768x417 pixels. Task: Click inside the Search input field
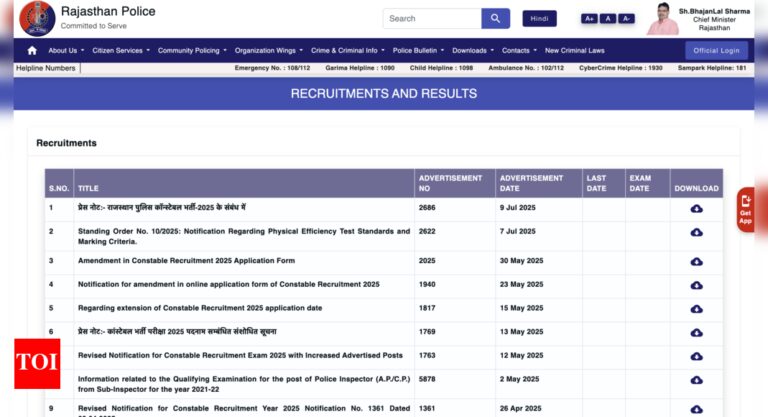(x=432, y=19)
